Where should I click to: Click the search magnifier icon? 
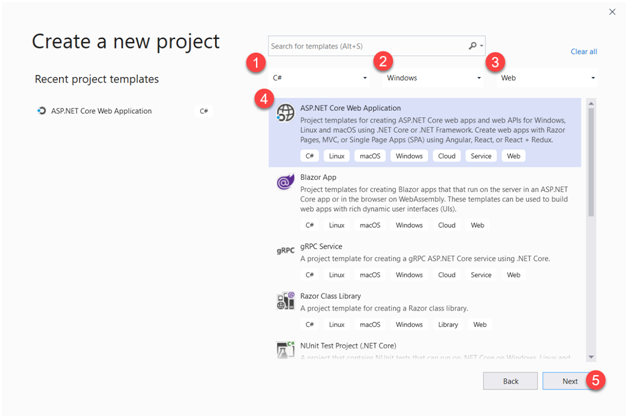click(474, 46)
